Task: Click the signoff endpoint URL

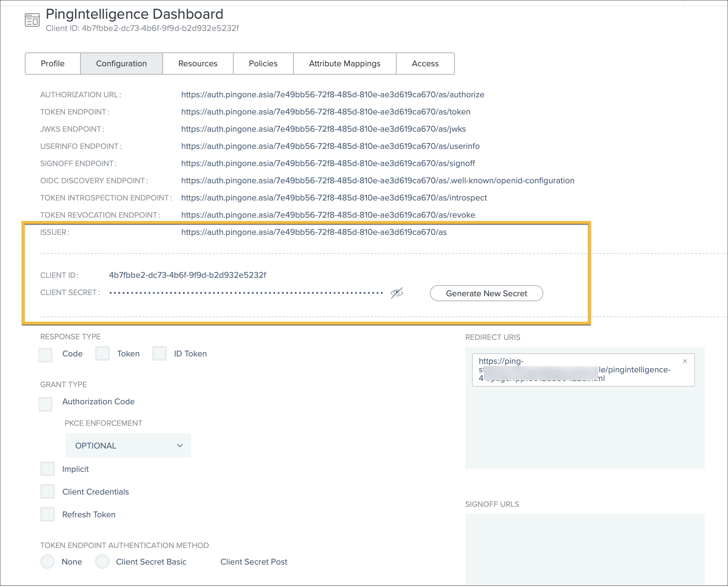Action: pyautogui.click(x=328, y=164)
